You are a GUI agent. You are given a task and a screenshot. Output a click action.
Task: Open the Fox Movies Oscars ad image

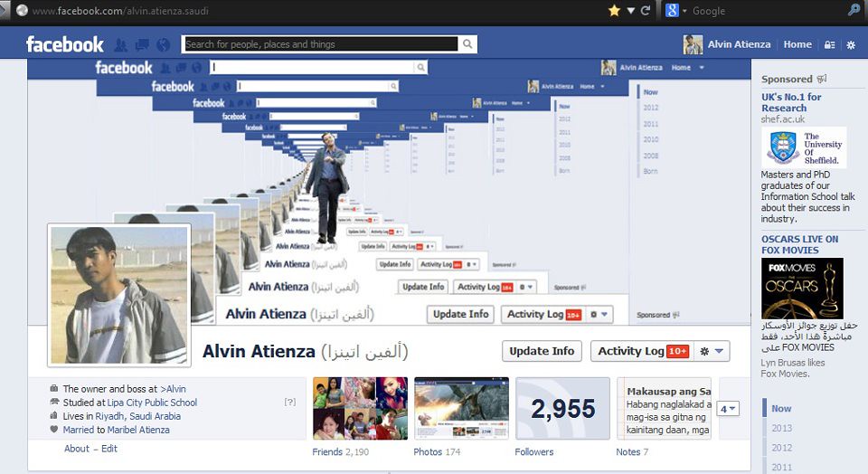(802, 288)
